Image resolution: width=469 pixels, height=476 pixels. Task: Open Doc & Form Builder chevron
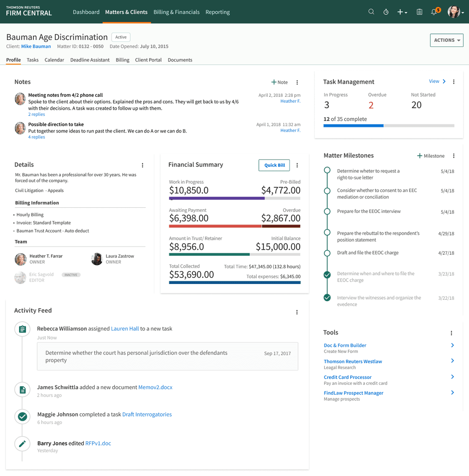click(452, 345)
